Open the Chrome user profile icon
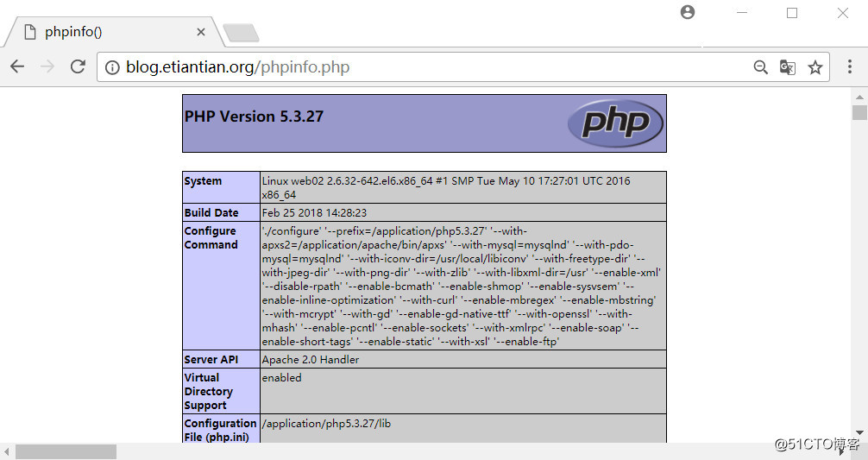The image size is (868, 460). point(688,12)
